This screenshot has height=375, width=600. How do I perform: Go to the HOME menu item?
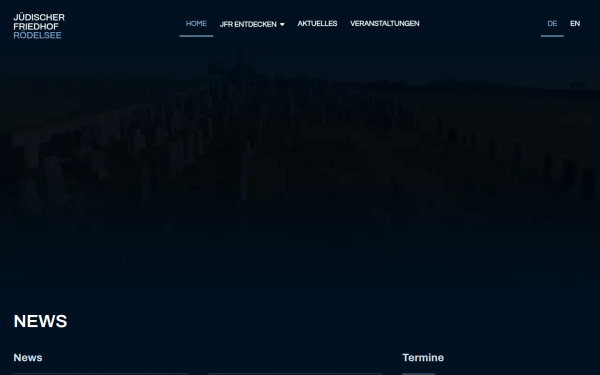click(196, 24)
